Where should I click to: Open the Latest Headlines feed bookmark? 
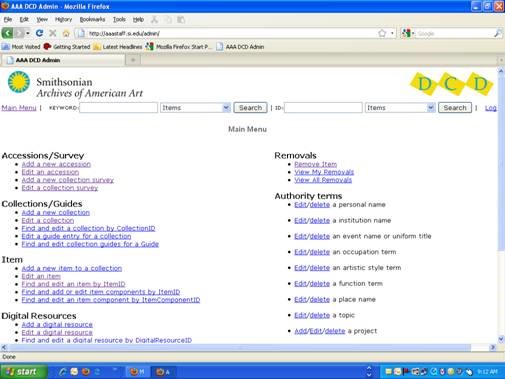click(x=118, y=47)
